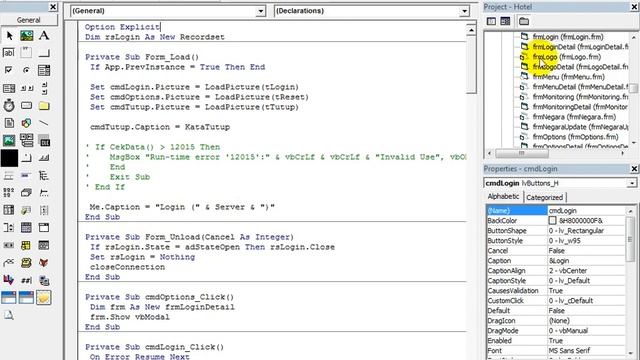Select the Shape control tool
The height and width of the screenshot is (360, 640).
click(27, 123)
